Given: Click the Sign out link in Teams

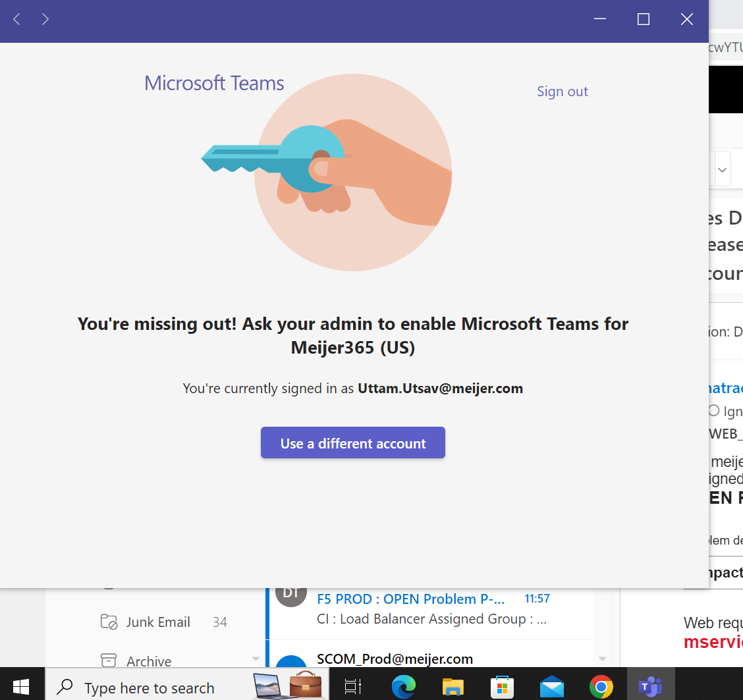Looking at the screenshot, I should [x=563, y=92].
